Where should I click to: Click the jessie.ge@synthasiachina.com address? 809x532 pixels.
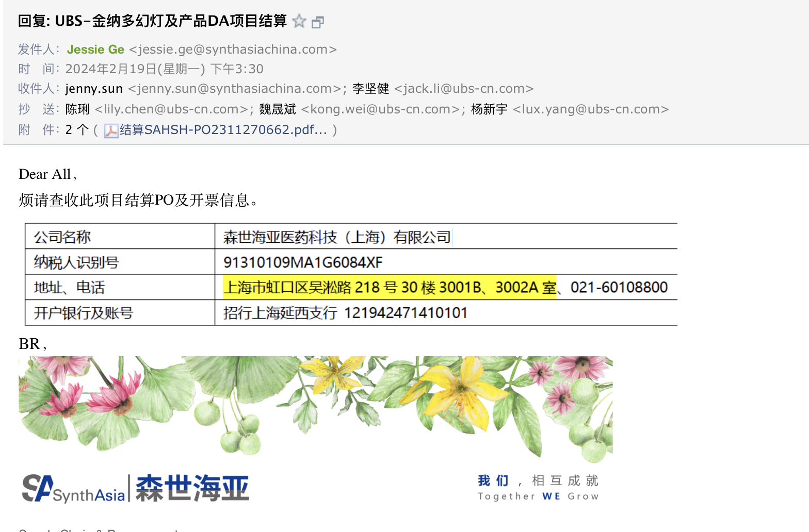pyautogui.click(x=233, y=49)
